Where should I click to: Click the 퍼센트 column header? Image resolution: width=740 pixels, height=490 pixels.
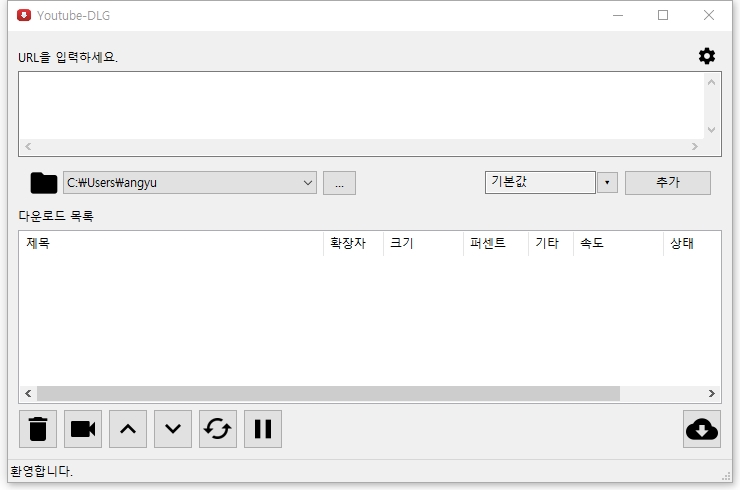(496, 243)
